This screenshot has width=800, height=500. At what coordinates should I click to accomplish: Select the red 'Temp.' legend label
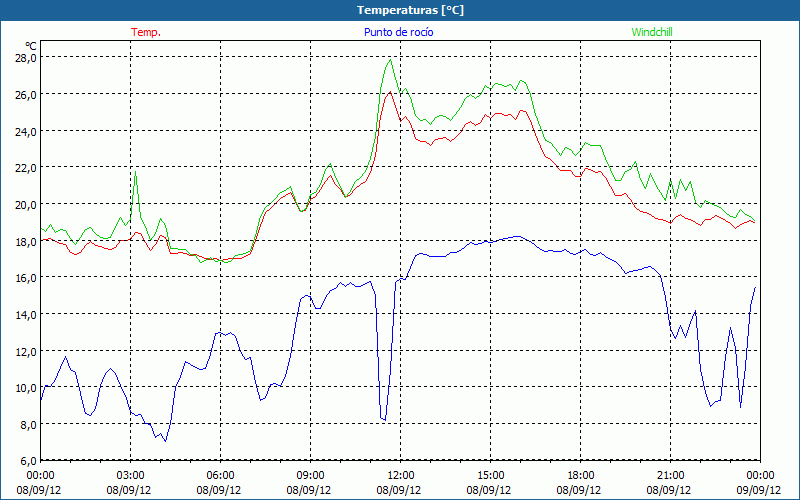click(x=146, y=32)
